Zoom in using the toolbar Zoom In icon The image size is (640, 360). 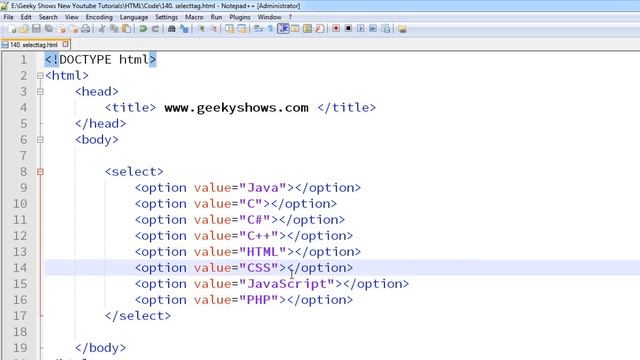201,29
